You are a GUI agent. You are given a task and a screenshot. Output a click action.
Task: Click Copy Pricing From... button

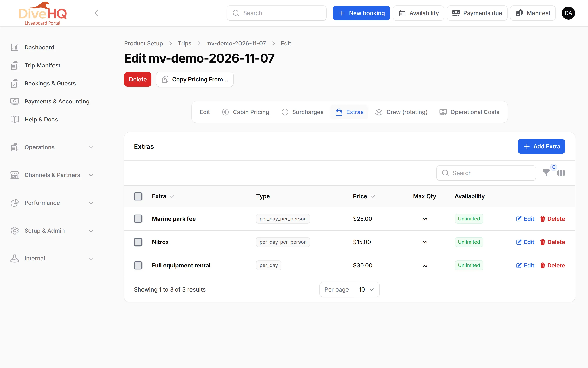(195, 79)
